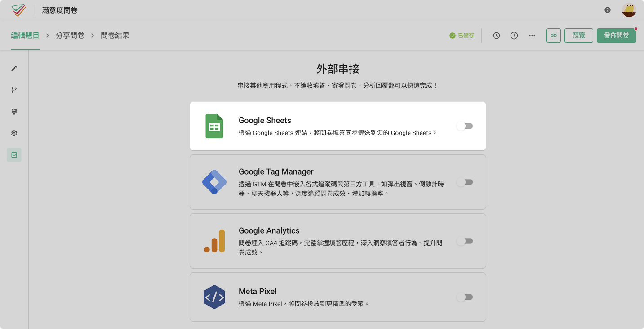Go to the 分享問卷 step
Viewport: 644px width, 329px height.
click(x=70, y=36)
